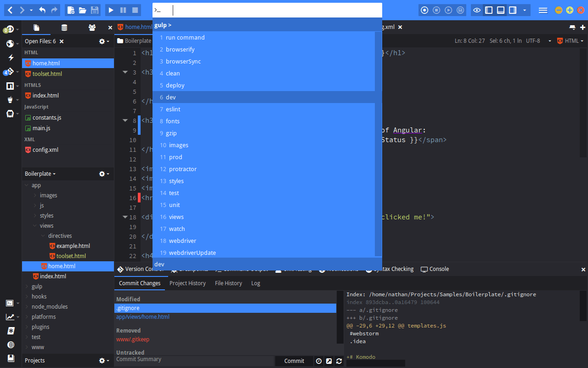Screen dimensions: 588x368
Task: Open the Log tab
Action: click(256, 283)
